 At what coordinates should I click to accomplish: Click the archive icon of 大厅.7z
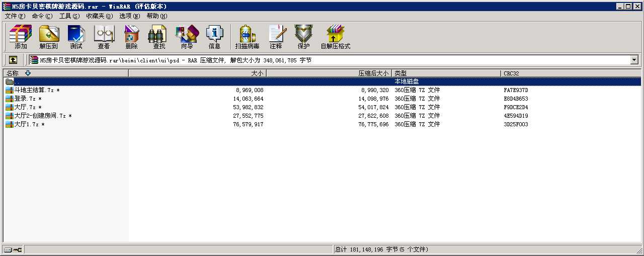tap(10, 107)
